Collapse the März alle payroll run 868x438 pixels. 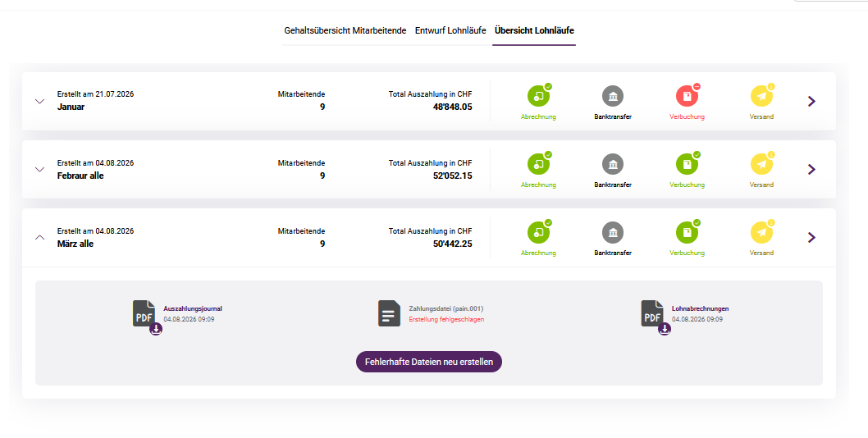[x=40, y=237]
